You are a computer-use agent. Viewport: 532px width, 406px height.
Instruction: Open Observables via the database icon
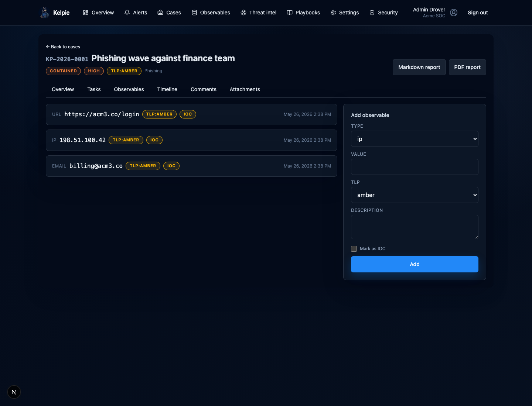(194, 13)
